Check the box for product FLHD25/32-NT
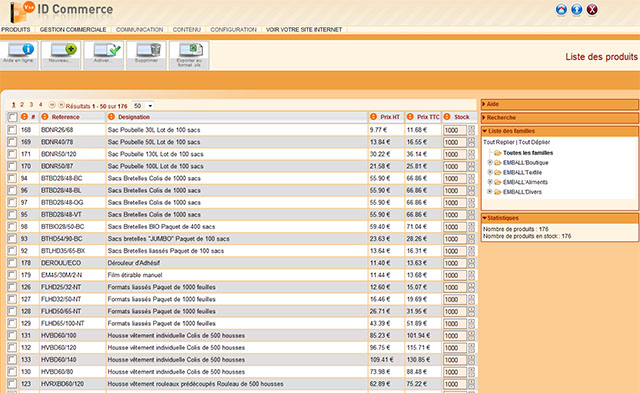The image size is (640, 393). click(12, 287)
